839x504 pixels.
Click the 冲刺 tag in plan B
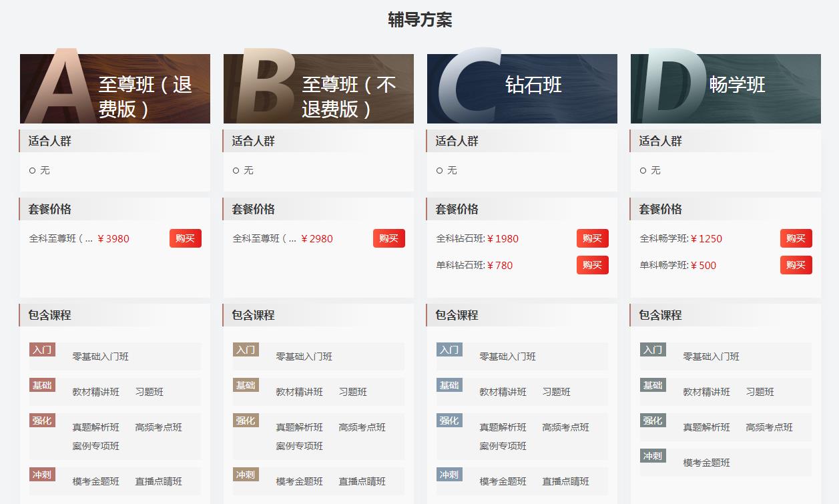click(x=246, y=475)
